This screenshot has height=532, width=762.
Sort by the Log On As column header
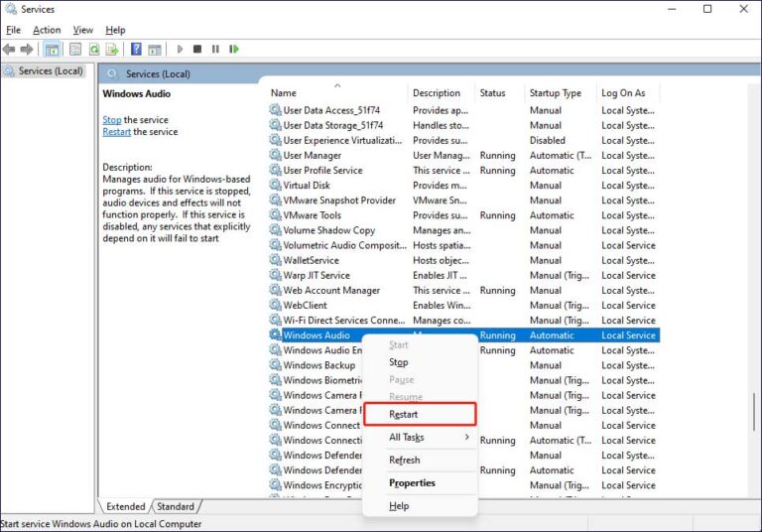point(628,93)
